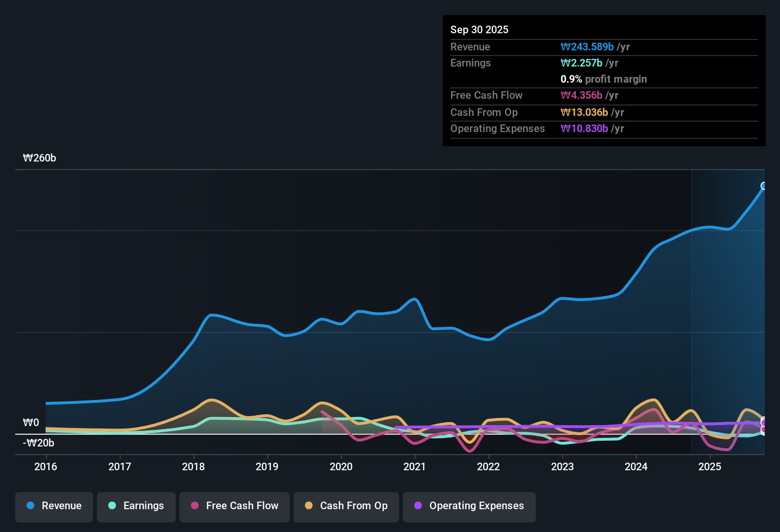Click the Sep 30 2025 header
Screen dimensions: 780x532
click(x=479, y=29)
